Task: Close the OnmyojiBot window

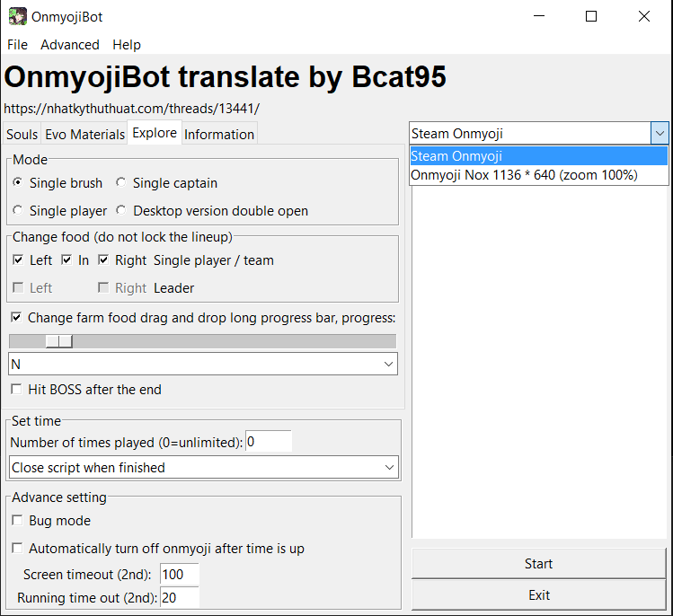Action: (x=644, y=16)
